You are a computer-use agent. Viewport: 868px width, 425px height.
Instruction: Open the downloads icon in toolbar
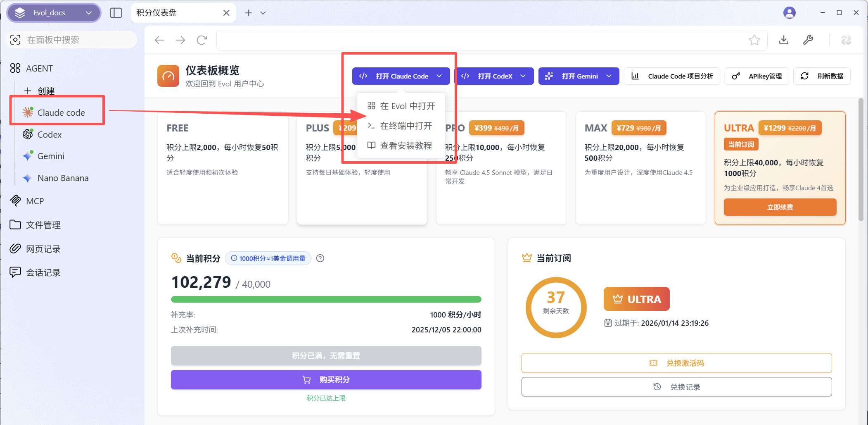tap(783, 40)
